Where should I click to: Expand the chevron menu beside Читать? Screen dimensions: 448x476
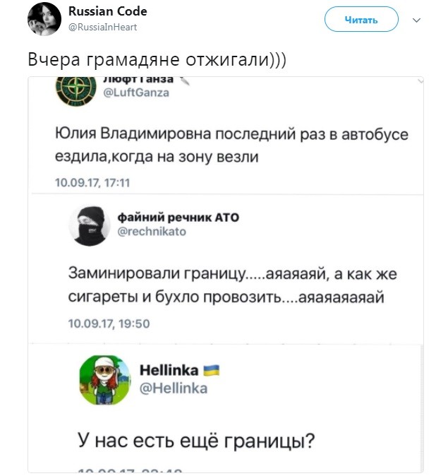click(416, 20)
